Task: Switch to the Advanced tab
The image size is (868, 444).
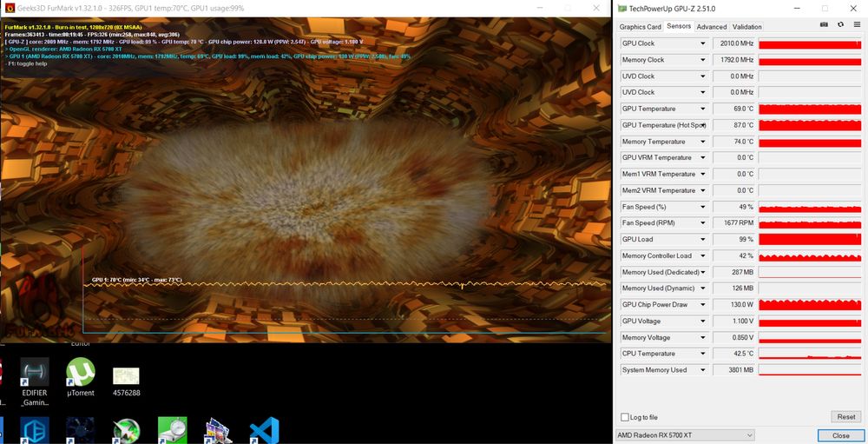Action: [x=712, y=27]
